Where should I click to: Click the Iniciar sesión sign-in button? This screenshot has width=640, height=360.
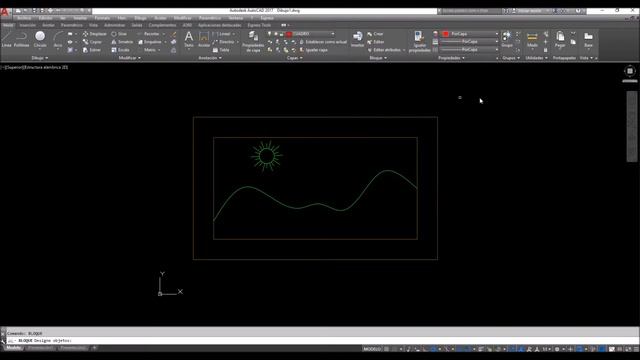[529, 11]
